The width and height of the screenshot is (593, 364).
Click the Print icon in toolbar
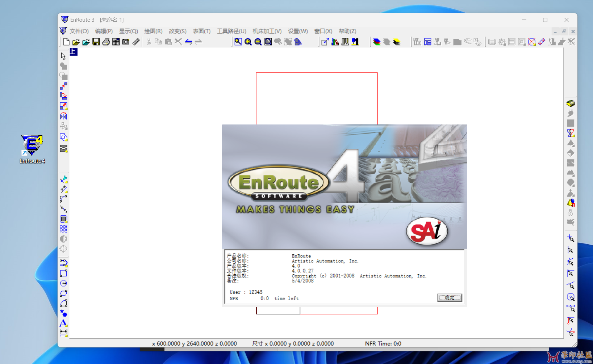coord(106,42)
